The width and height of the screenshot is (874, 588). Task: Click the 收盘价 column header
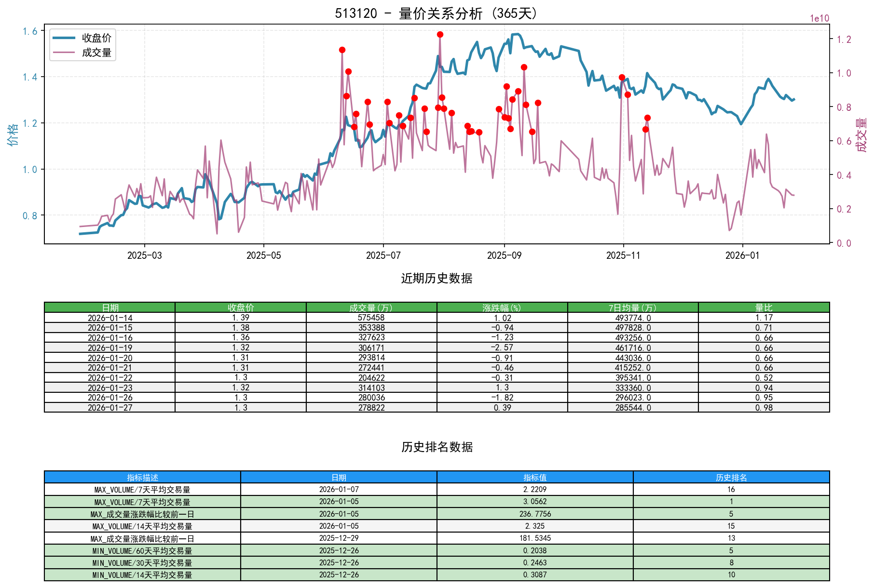[x=240, y=306]
